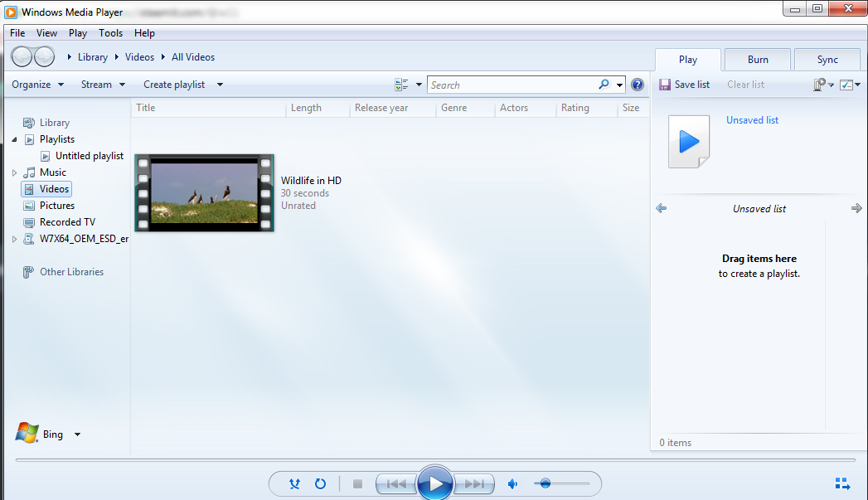
Task: Open the Tools menu
Action: pyautogui.click(x=111, y=32)
